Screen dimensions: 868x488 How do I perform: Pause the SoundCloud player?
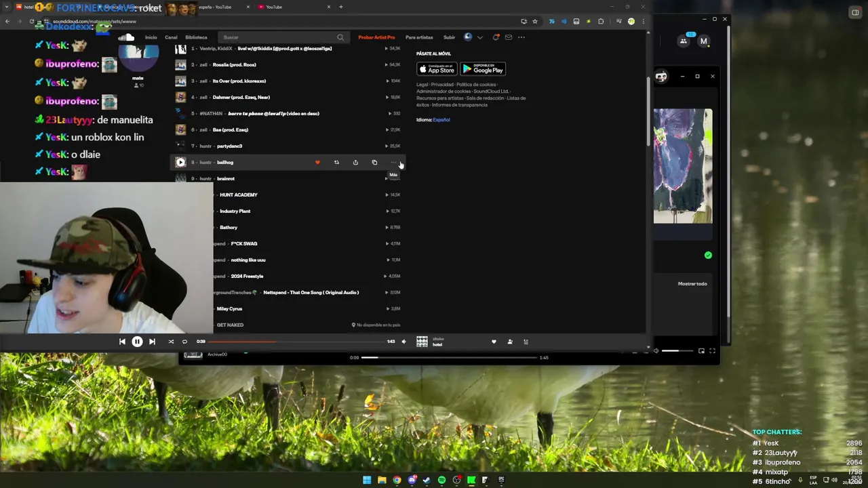137,342
